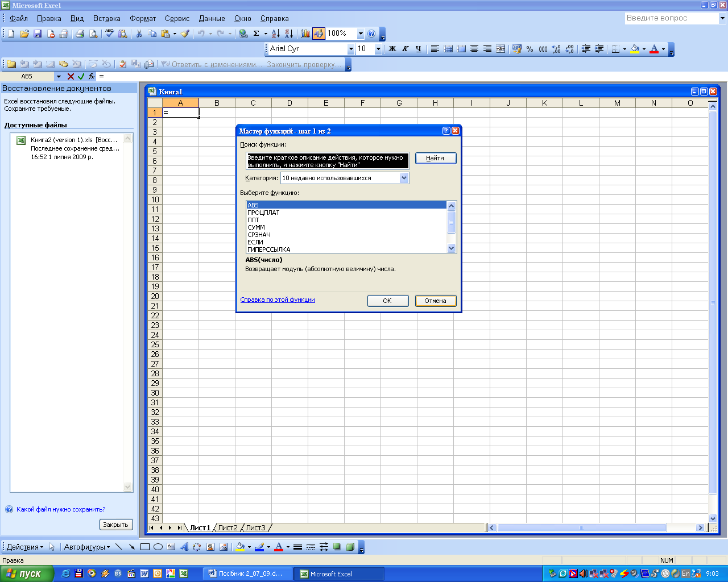Click the function search description field

tap(328, 161)
